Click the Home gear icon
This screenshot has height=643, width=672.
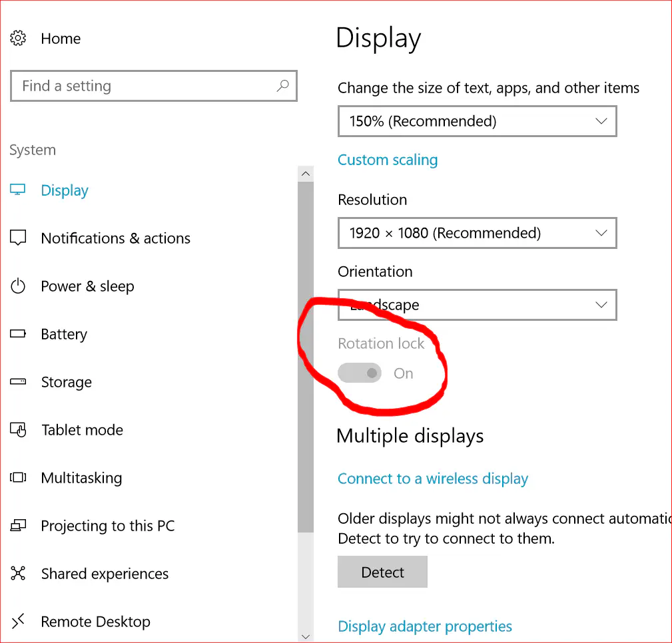[18, 39]
